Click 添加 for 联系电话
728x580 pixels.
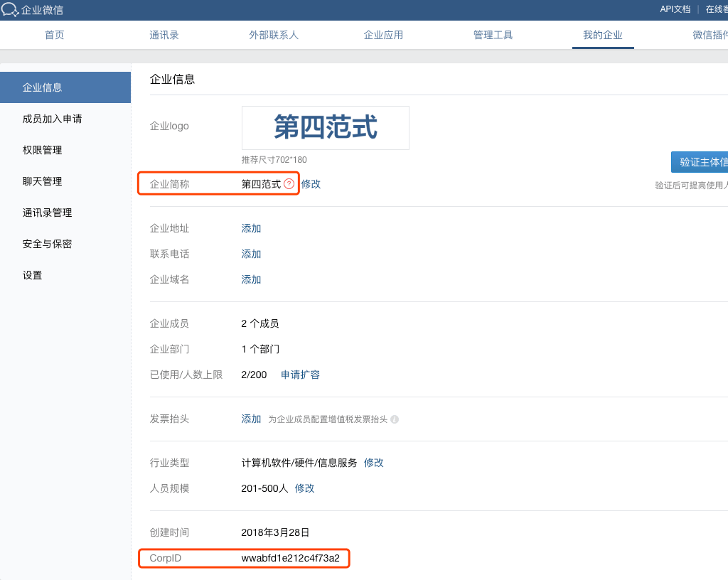(251, 254)
